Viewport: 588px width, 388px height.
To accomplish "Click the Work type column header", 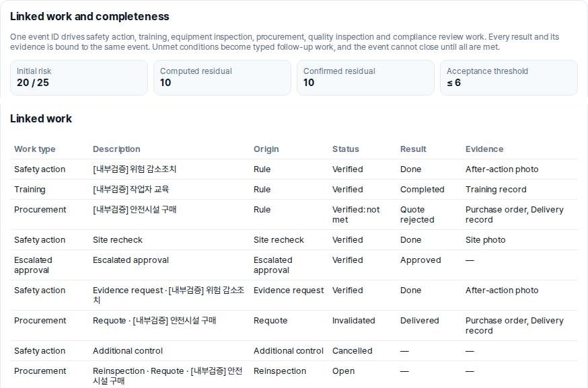I will (x=35, y=149).
